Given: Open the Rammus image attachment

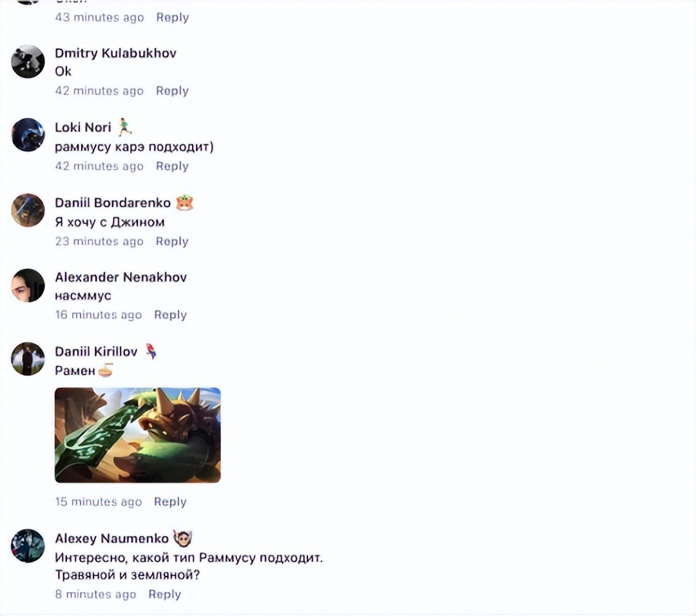Looking at the screenshot, I should (x=138, y=435).
